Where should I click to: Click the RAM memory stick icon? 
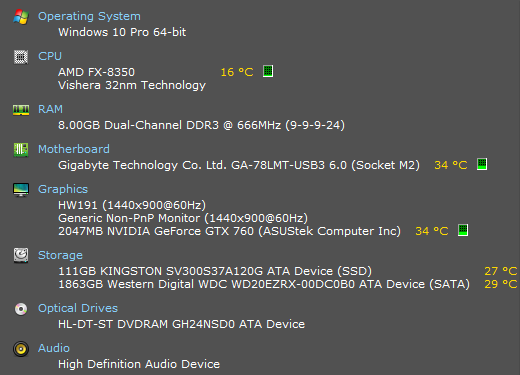[21, 110]
